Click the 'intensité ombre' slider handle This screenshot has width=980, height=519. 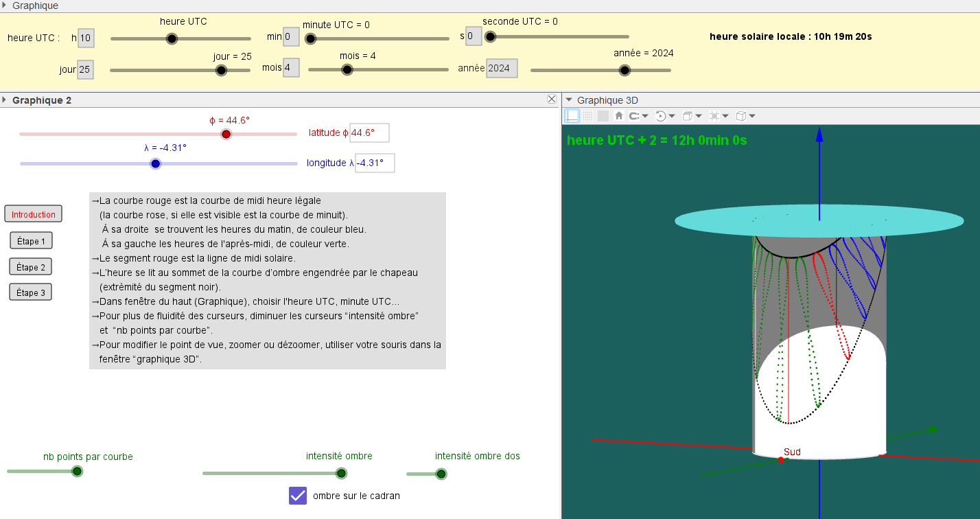pyautogui.click(x=341, y=473)
